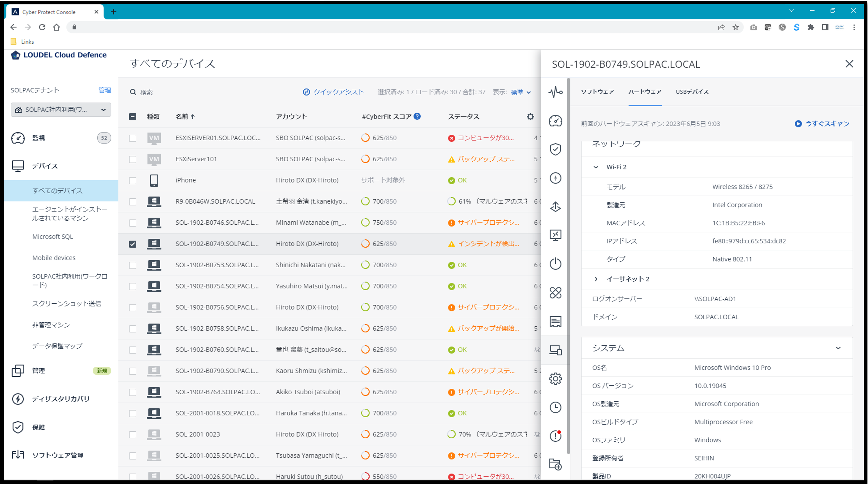
Task: Open the browser extensions puzzle icon
Action: pos(811,27)
